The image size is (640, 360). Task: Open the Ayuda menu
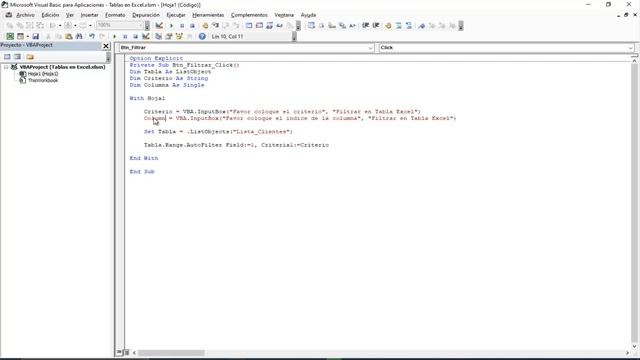click(308, 15)
